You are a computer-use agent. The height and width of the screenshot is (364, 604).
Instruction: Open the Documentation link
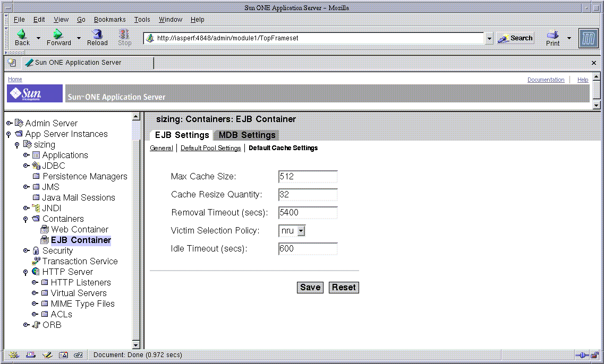tap(546, 80)
